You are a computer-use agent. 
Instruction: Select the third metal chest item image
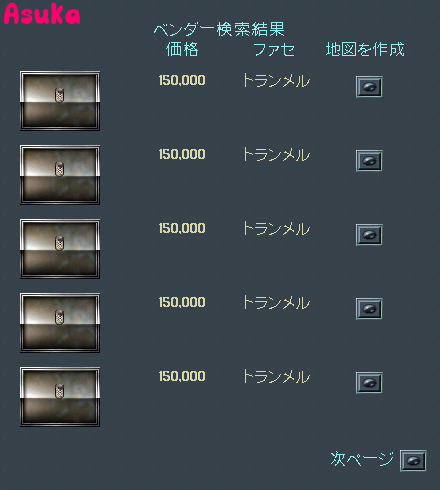[x=60, y=249]
